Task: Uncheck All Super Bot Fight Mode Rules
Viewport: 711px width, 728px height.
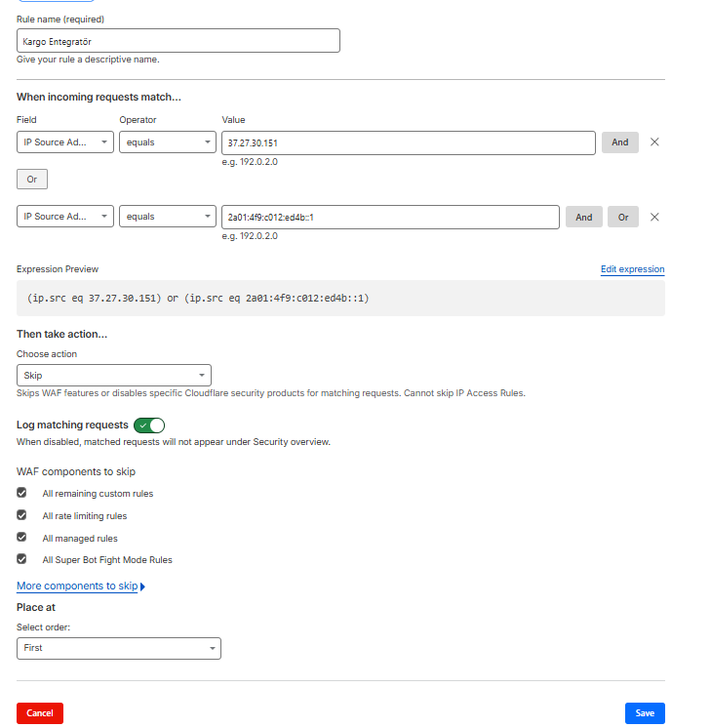Action: (x=21, y=559)
